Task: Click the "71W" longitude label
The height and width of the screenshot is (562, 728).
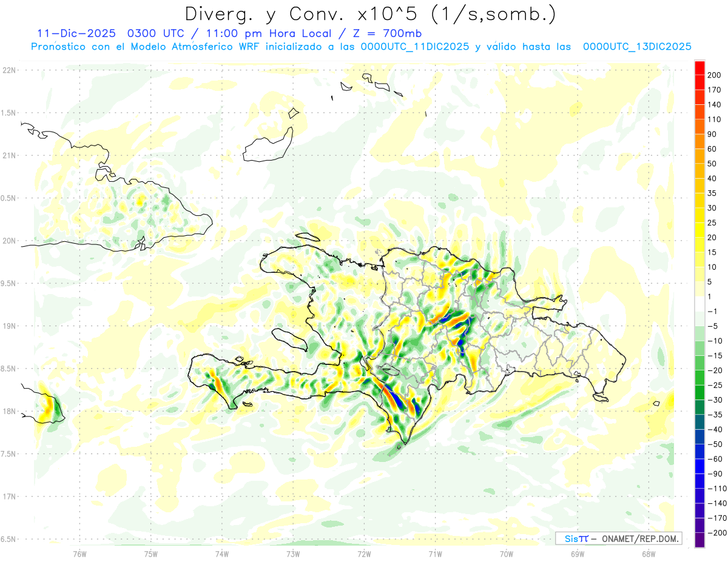Action: (435, 554)
